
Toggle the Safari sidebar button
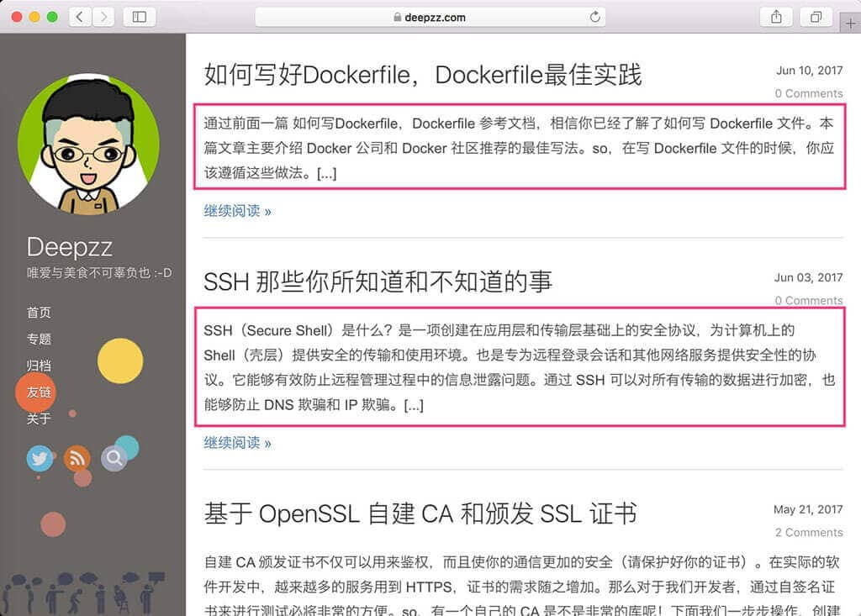140,17
